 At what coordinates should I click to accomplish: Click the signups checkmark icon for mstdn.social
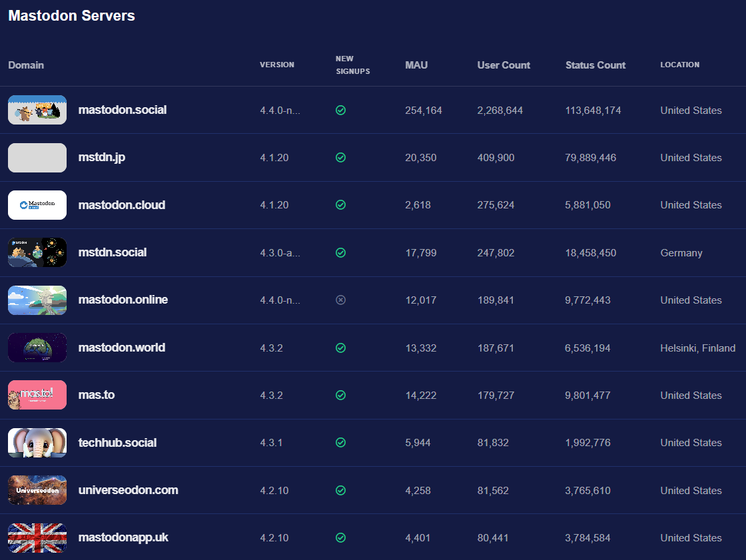(340, 252)
